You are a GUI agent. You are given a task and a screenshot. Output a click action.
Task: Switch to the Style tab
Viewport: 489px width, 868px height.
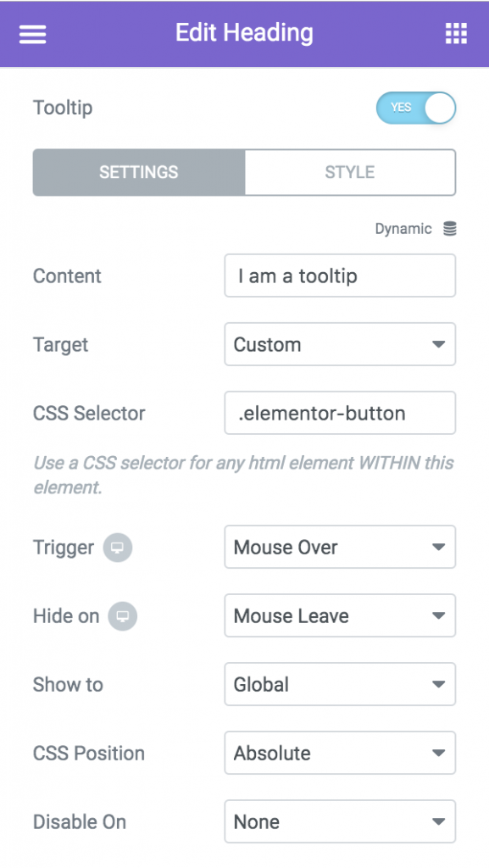click(350, 172)
